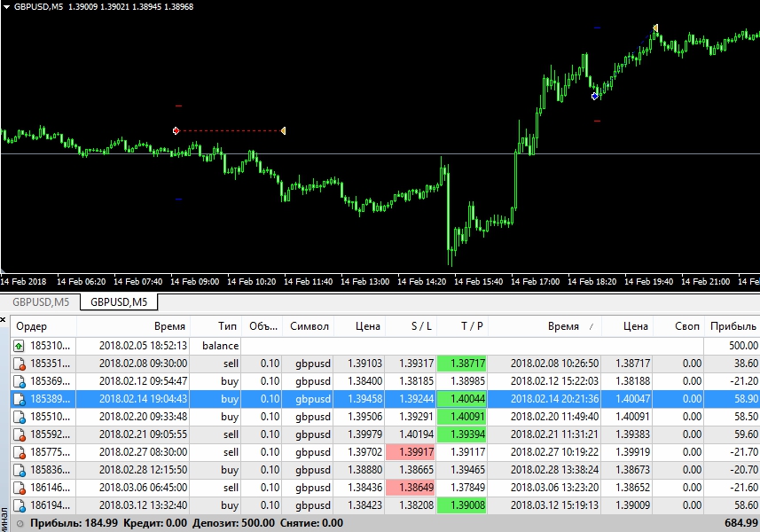The image size is (760, 532).
Task: Click the close price 1.40047
Action: (632, 399)
